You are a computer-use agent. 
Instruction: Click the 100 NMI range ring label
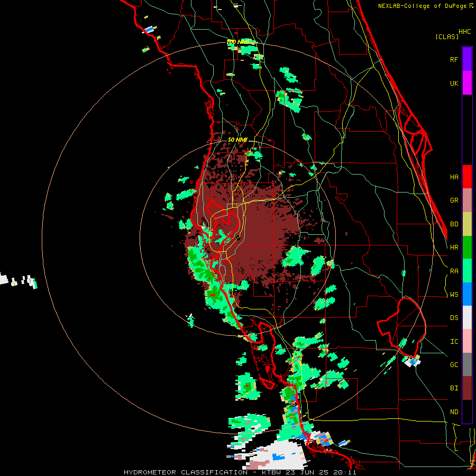(x=238, y=42)
